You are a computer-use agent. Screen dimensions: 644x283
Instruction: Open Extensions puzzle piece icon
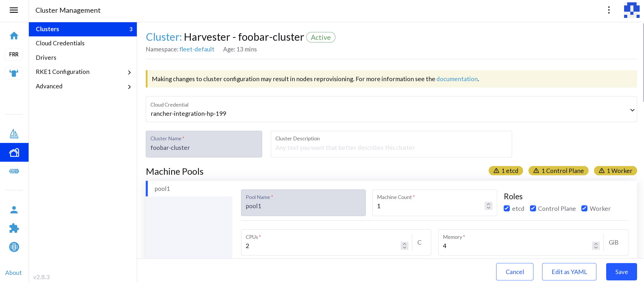point(14,228)
